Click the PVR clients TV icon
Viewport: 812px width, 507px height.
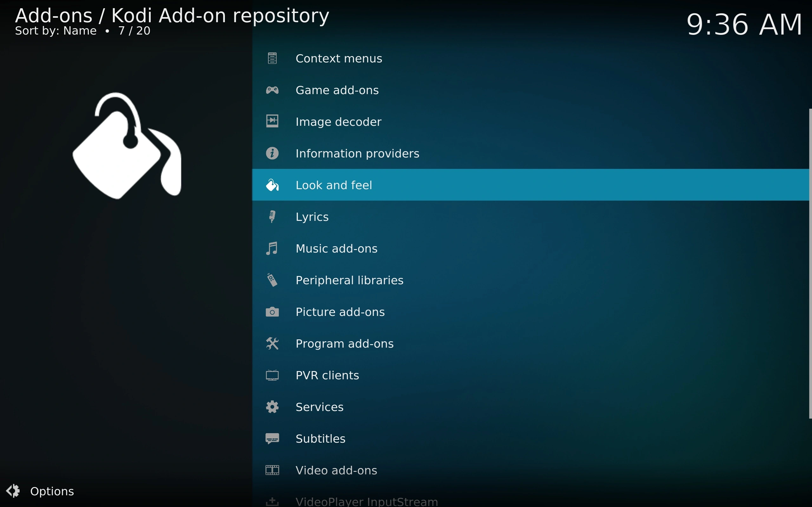point(272,375)
